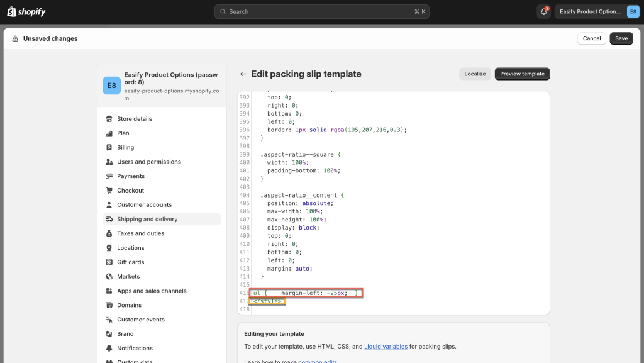Viewport: 644px width, 363px height.
Task: Open the notifications bell
Action: click(x=544, y=11)
